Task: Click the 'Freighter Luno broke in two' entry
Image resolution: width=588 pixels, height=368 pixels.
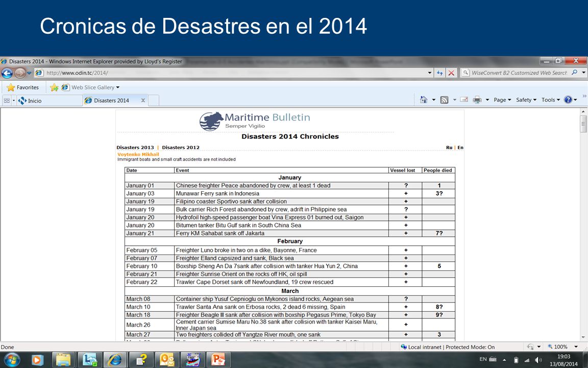Action: (x=247, y=250)
